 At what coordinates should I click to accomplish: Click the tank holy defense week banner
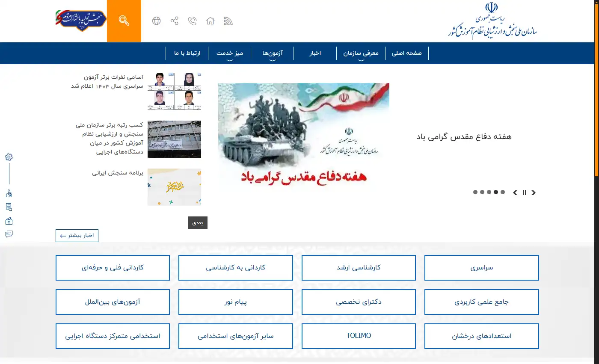tap(304, 136)
